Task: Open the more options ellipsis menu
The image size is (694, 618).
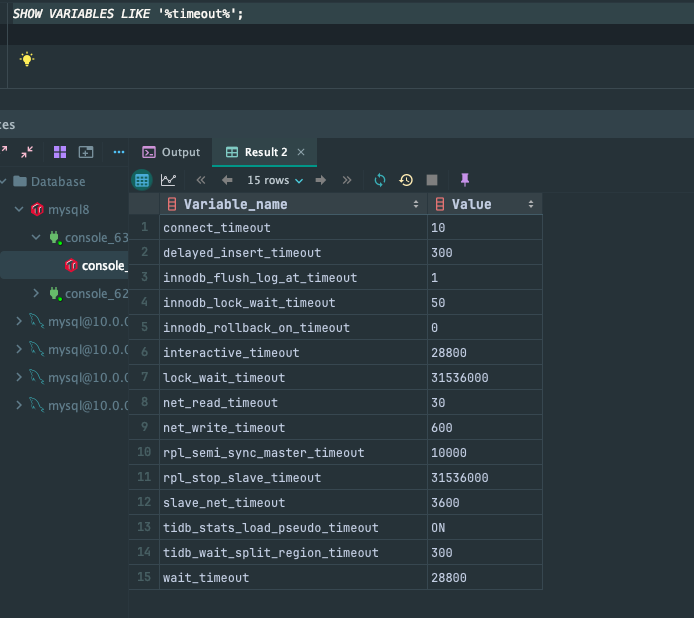Action: pos(119,152)
